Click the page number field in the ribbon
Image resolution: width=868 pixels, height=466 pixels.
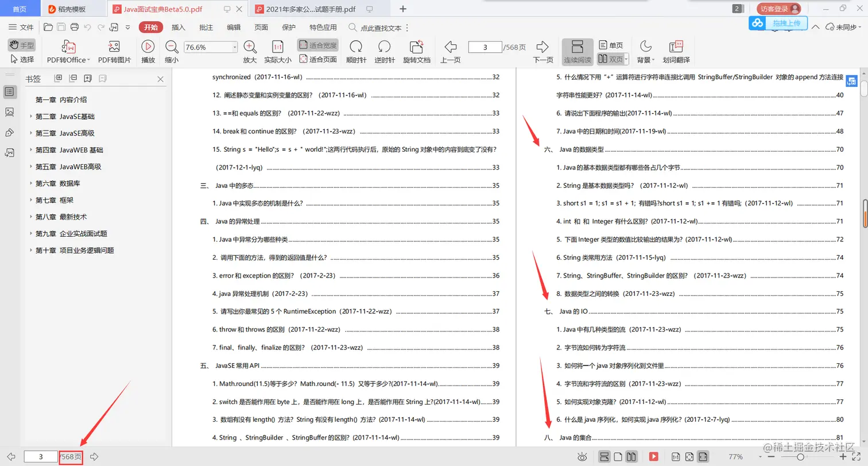click(485, 47)
